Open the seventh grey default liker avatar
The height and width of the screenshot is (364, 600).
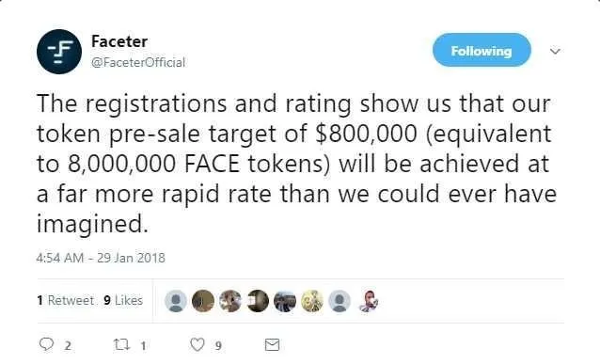click(x=339, y=301)
